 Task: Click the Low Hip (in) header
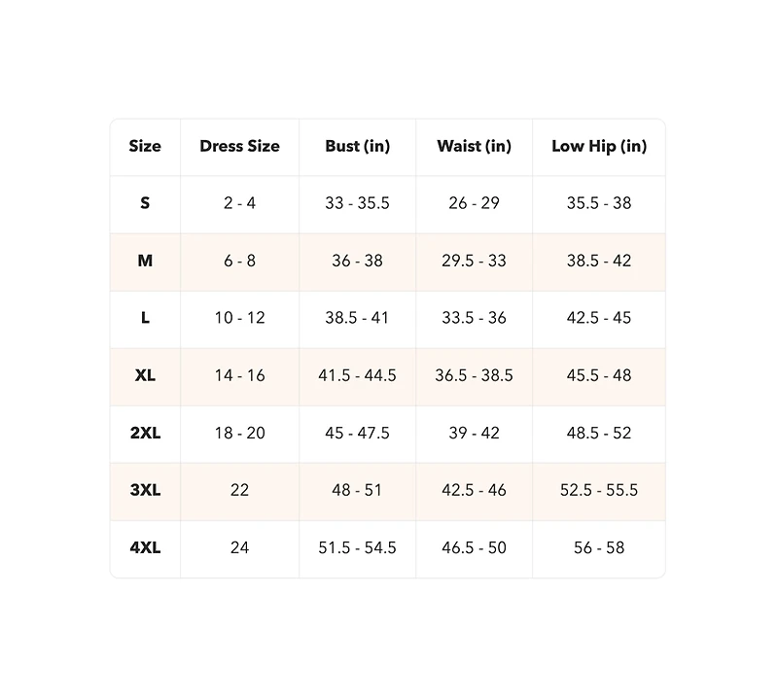[599, 147]
